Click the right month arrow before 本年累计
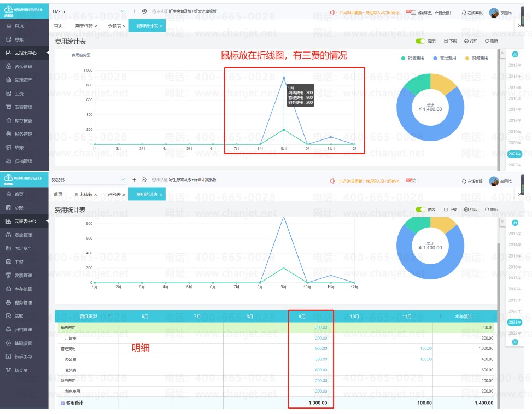Screen dimensions: 532x414 pos(440,316)
